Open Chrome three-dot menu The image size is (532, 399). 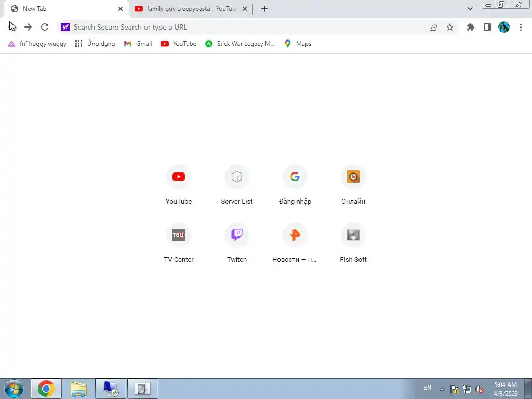521,27
